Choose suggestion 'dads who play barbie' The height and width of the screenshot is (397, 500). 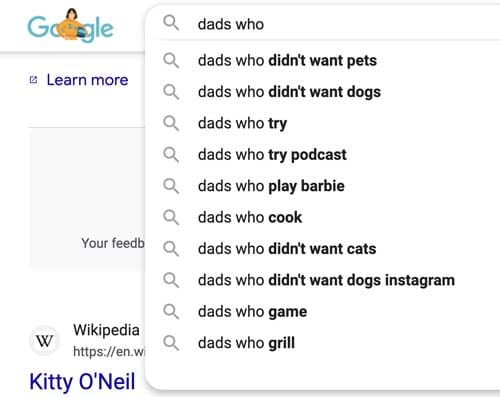[x=322, y=186]
